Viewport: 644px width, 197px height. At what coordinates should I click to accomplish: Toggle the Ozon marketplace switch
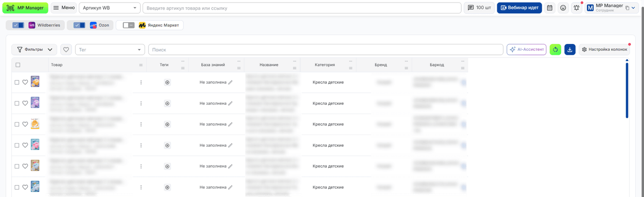tap(79, 25)
